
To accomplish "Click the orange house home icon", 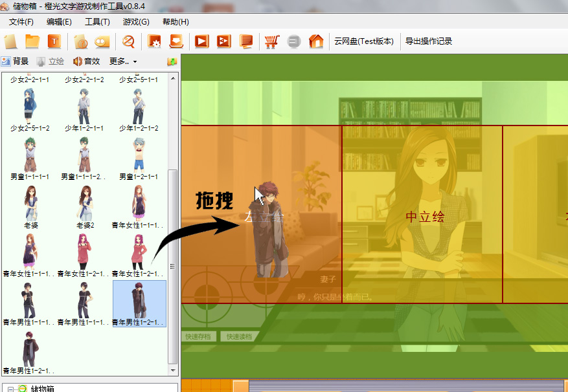I will click(x=316, y=41).
